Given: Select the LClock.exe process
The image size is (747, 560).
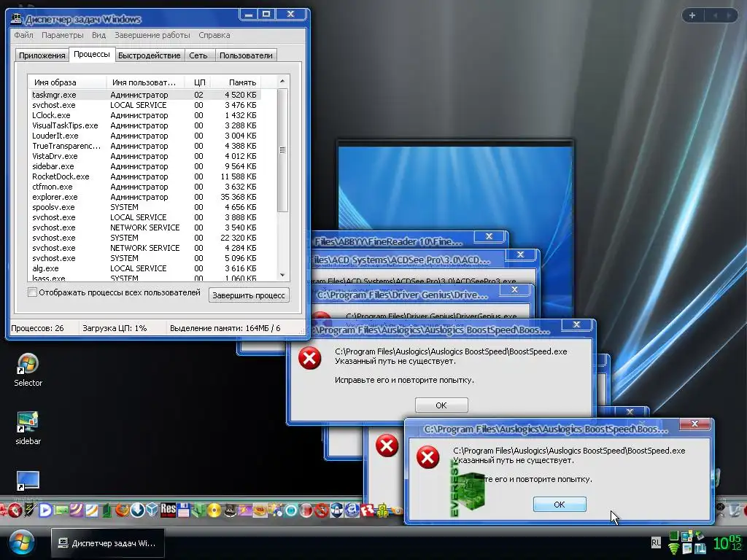Looking at the screenshot, I should (145, 115).
